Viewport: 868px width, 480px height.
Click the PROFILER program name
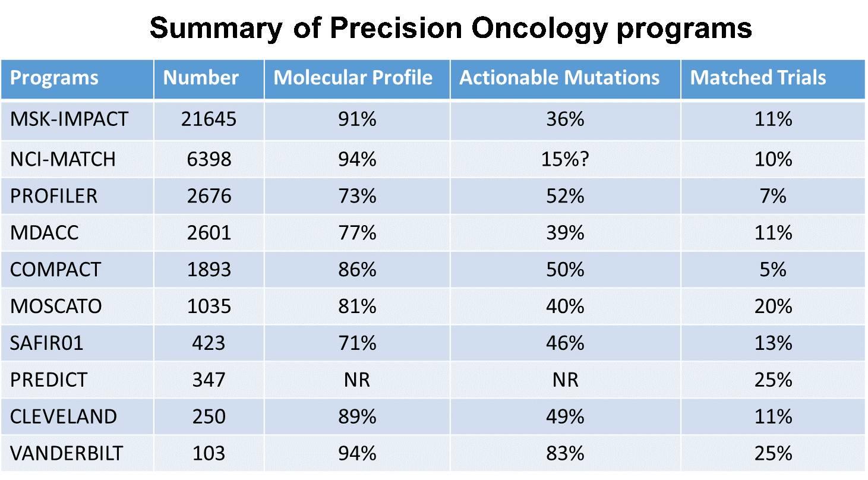point(53,196)
